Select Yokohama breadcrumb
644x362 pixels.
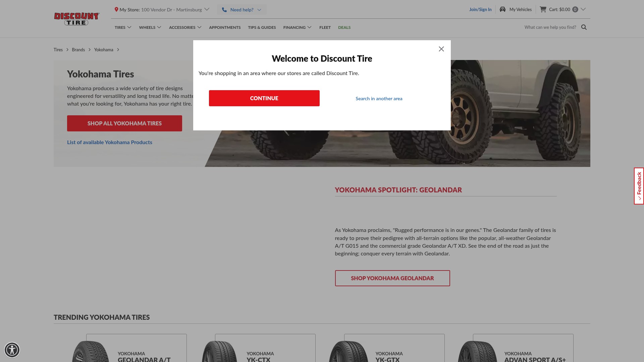[x=103, y=50]
